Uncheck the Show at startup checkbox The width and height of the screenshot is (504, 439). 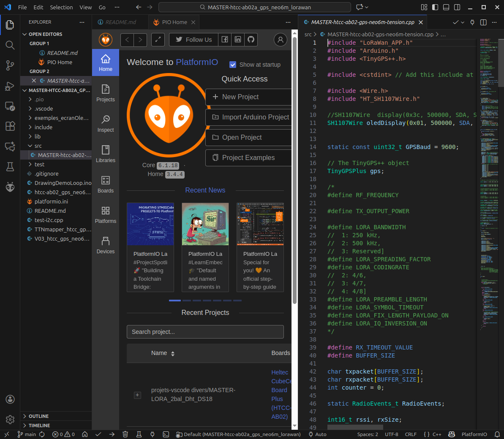tap(233, 65)
